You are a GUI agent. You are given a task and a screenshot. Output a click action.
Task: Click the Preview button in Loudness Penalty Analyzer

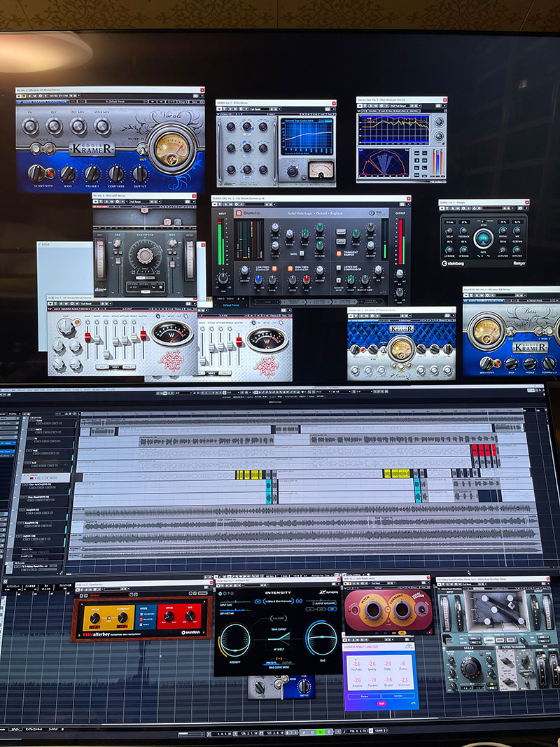(x=364, y=696)
